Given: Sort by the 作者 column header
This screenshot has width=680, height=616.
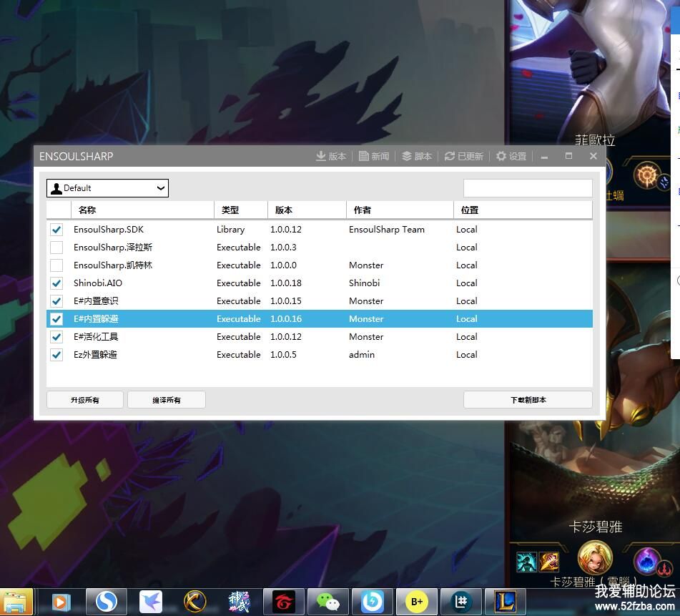Looking at the screenshot, I should coord(400,210).
